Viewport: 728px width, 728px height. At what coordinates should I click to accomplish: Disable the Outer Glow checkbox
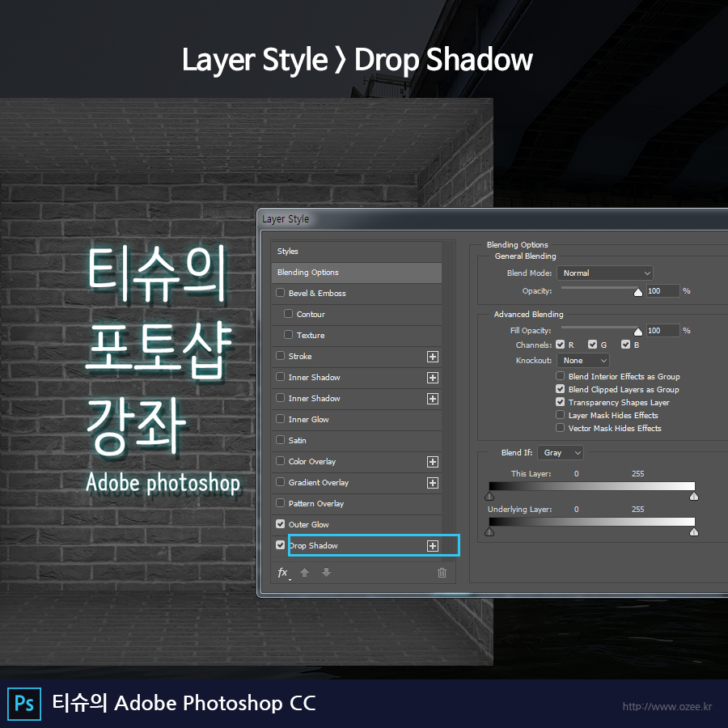coord(281,525)
